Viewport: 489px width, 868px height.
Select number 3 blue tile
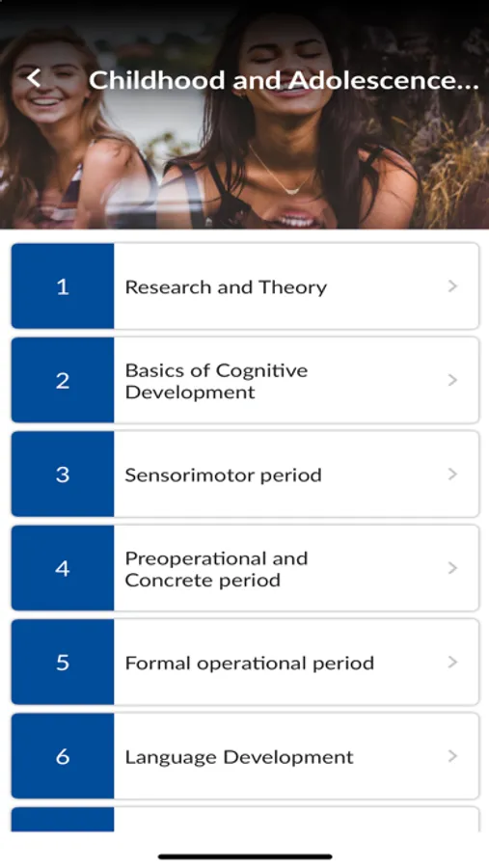63,475
